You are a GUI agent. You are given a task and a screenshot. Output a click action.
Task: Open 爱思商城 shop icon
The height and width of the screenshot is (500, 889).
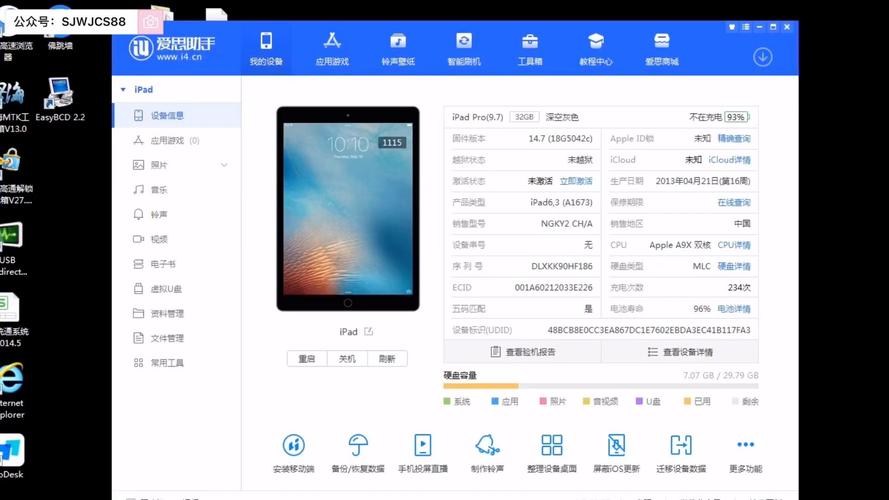click(x=662, y=49)
